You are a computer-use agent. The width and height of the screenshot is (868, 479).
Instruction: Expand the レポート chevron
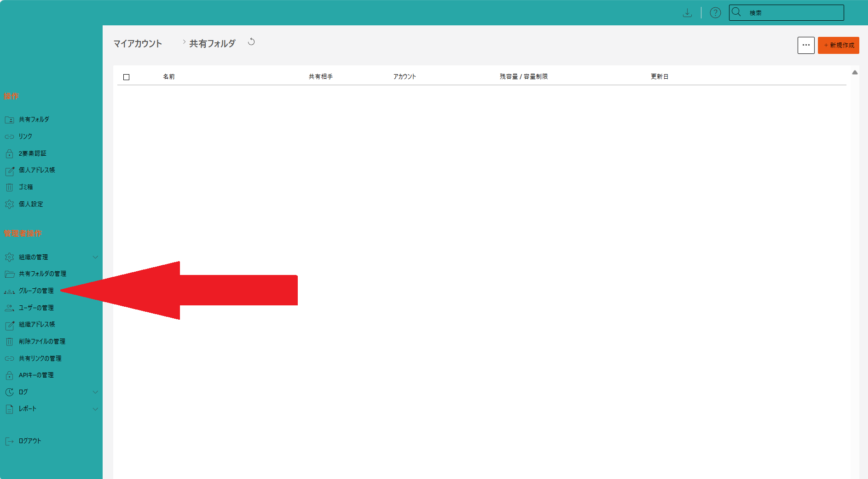[95, 409]
